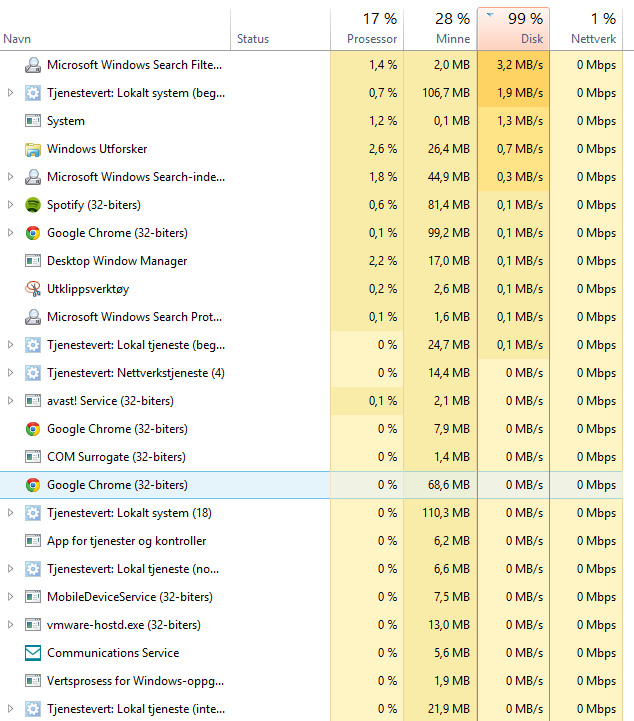Click the 110,3 MB memory value

point(446,513)
